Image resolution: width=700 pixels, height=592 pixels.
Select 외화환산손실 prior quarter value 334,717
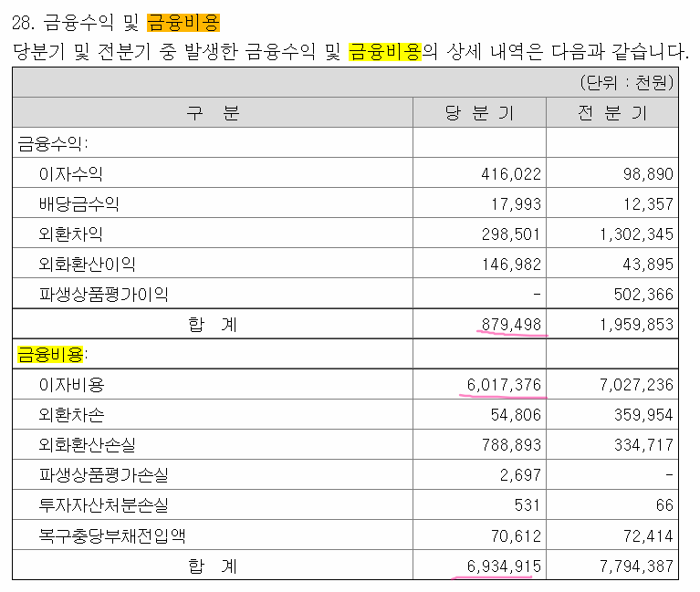[x=643, y=445]
